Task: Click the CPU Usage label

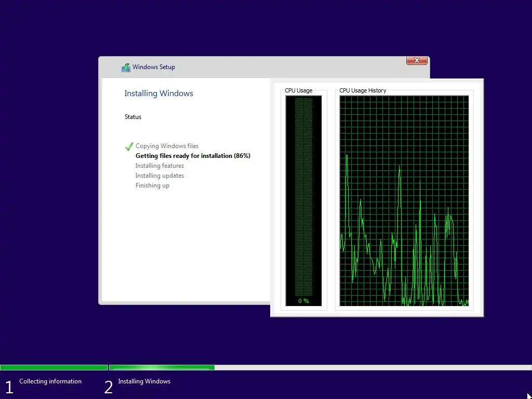Action: pos(299,90)
